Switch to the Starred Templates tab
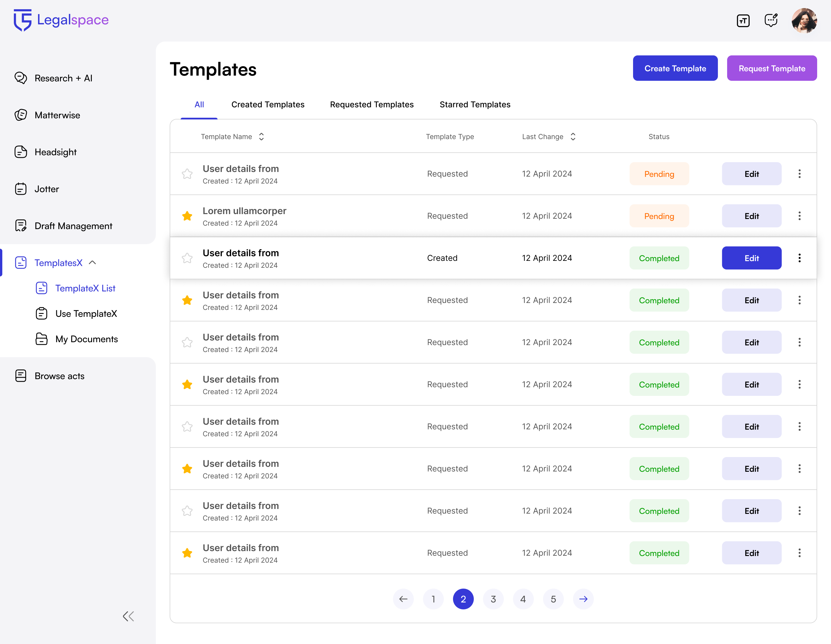Viewport: 831px width, 644px height. pyautogui.click(x=474, y=105)
